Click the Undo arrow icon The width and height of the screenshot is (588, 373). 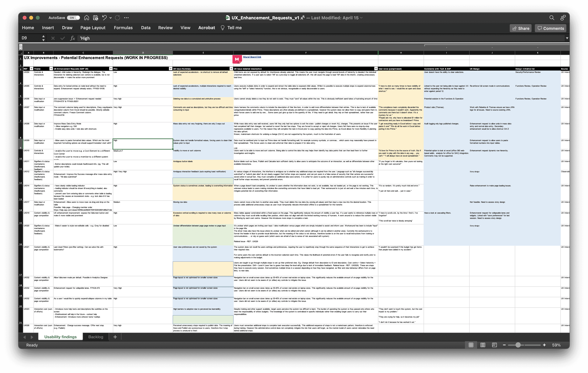[104, 18]
